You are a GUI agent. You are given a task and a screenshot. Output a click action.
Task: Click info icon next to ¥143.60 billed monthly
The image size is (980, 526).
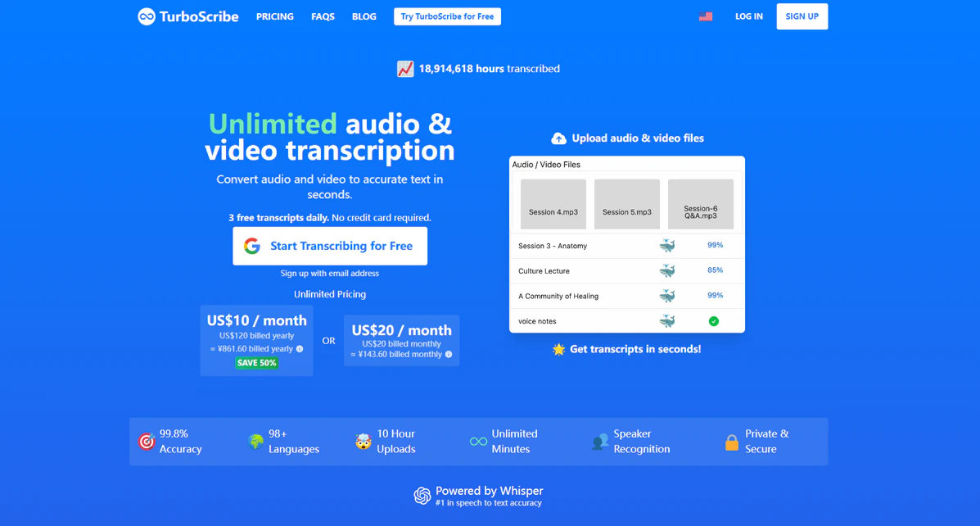click(449, 354)
